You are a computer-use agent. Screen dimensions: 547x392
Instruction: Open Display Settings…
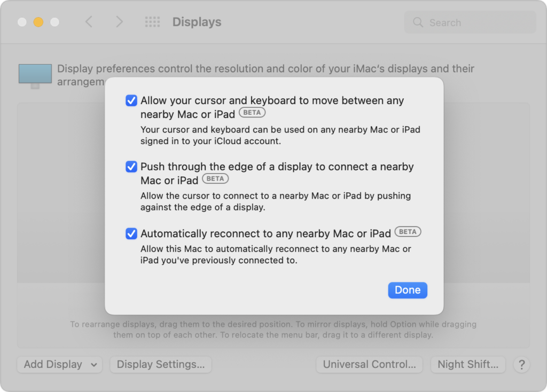(161, 364)
